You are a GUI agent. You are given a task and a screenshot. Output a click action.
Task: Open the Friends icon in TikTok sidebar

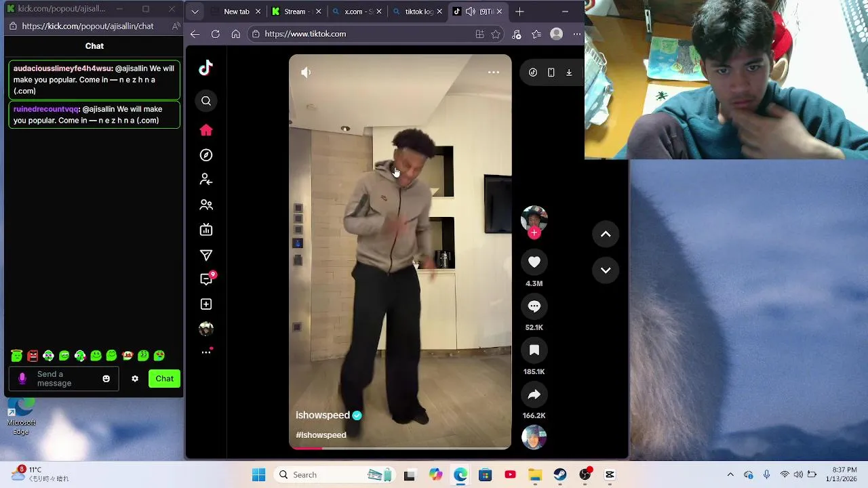click(206, 205)
